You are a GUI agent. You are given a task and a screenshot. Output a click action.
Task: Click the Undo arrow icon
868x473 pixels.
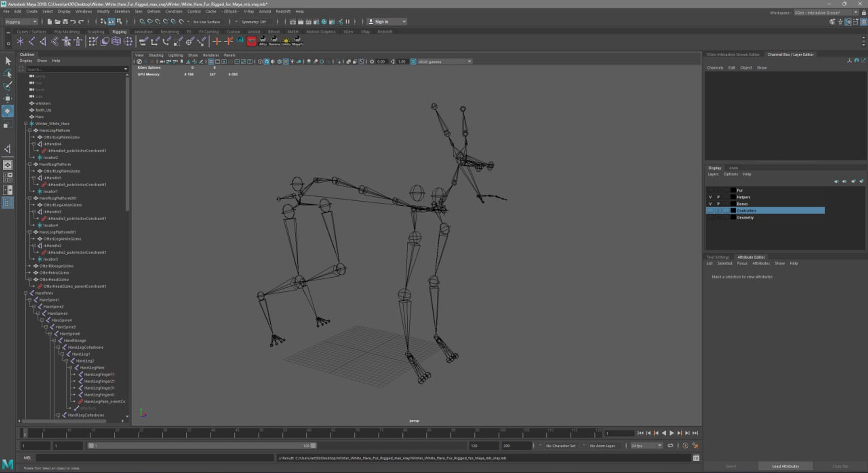[x=73, y=22]
